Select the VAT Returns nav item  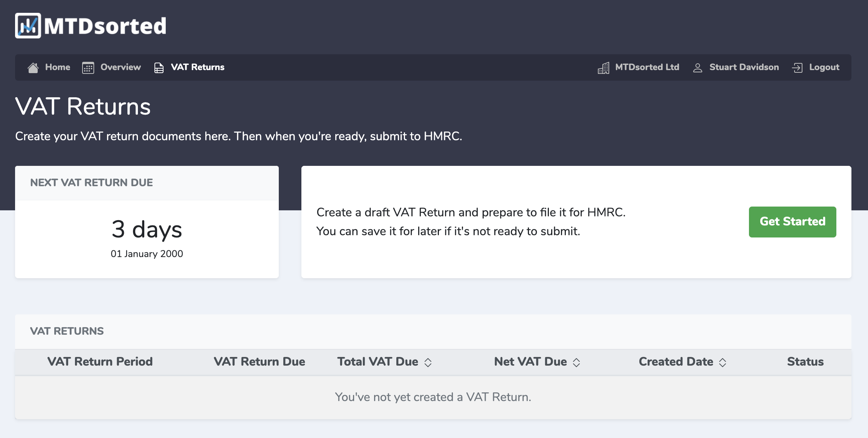tap(197, 67)
